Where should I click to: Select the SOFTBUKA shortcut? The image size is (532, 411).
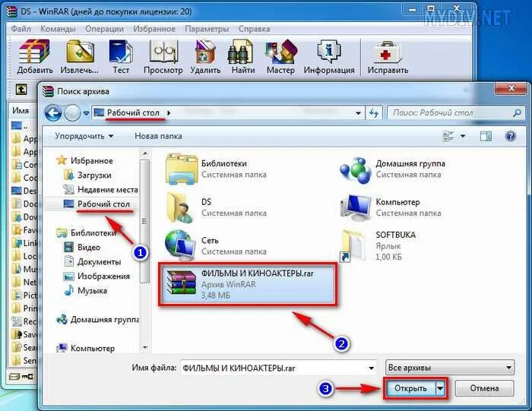coord(378,248)
